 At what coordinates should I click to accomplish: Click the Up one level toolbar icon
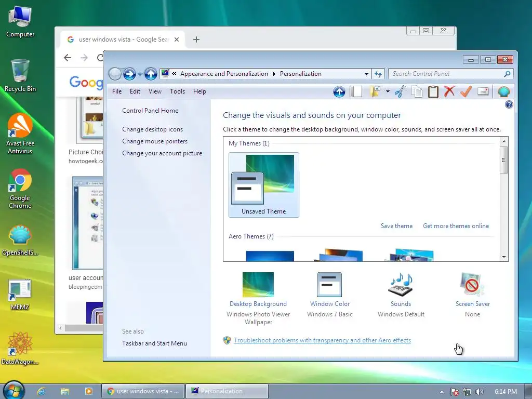[339, 91]
